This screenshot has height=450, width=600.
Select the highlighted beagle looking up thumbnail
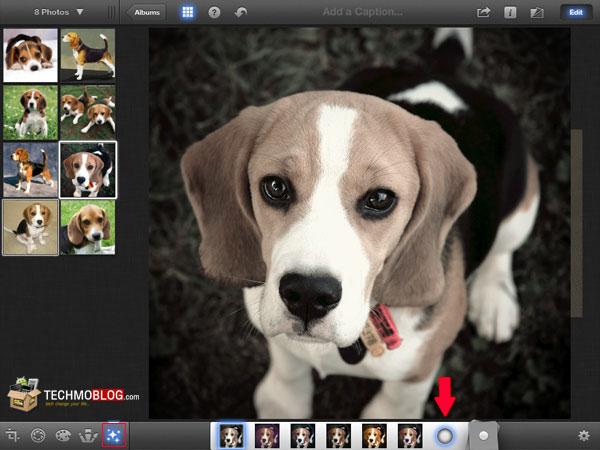pos(88,170)
